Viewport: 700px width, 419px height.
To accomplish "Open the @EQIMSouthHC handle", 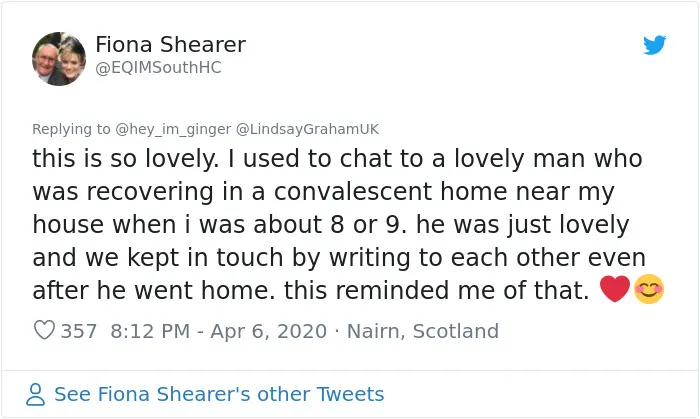I will [x=158, y=68].
